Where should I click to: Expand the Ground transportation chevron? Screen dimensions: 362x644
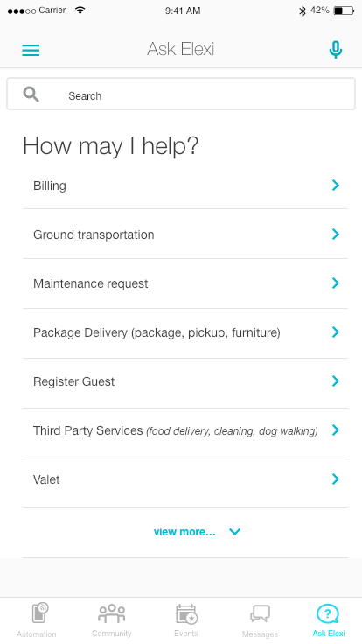tap(336, 234)
